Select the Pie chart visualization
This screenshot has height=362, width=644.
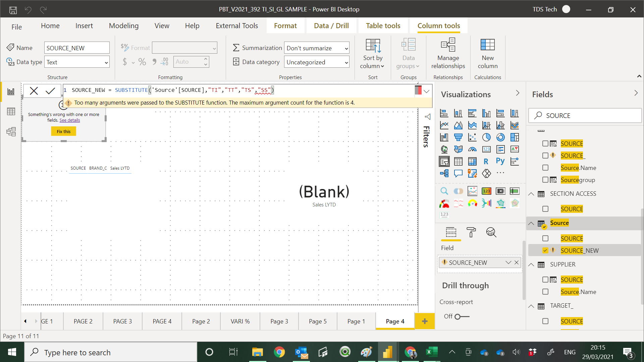(x=486, y=137)
